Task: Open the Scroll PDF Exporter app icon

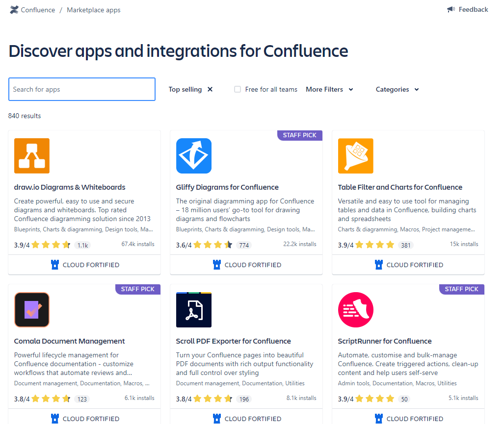Action: point(194,310)
